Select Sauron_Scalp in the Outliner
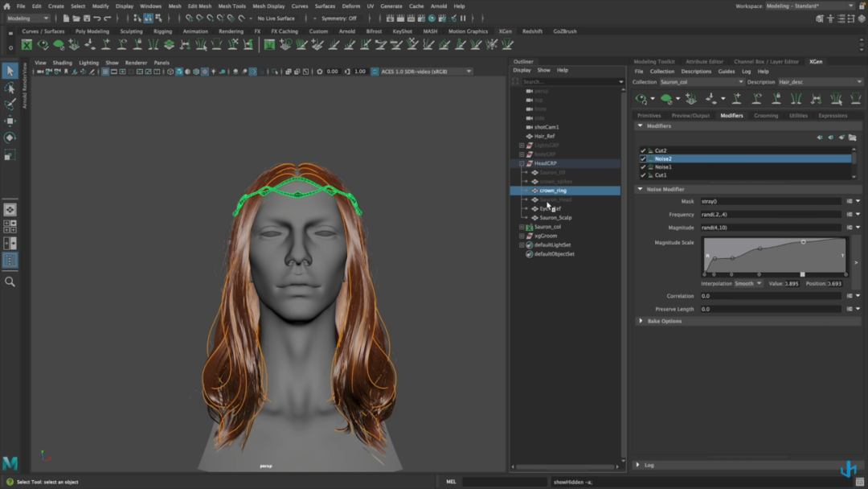The height and width of the screenshot is (489, 868). click(555, 217)
